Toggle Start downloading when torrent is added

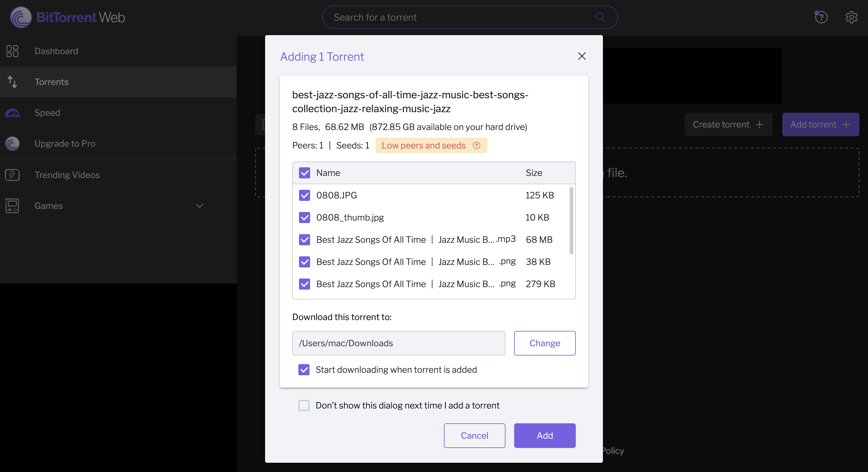[x=304, y=370]
